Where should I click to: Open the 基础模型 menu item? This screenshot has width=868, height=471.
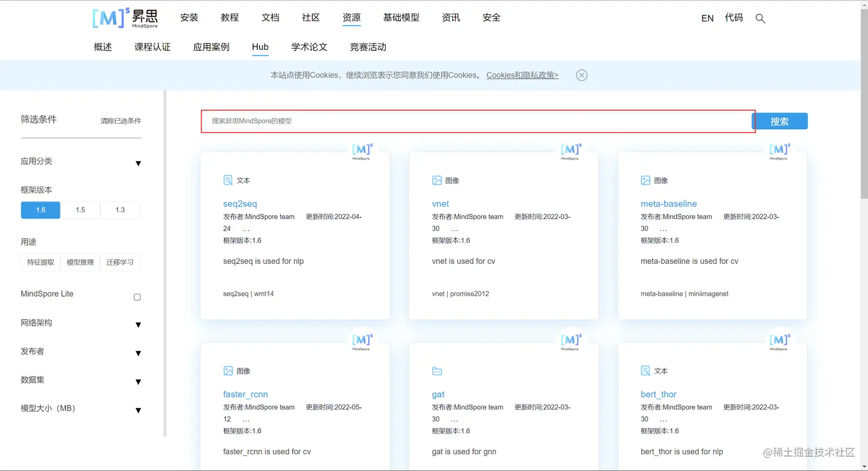[401, 18]
